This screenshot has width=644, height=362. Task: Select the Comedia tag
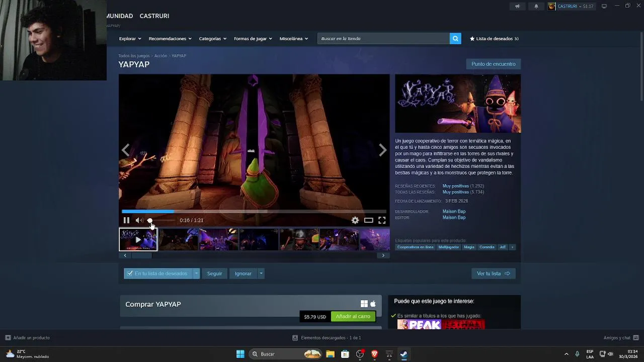click(487, 247)
